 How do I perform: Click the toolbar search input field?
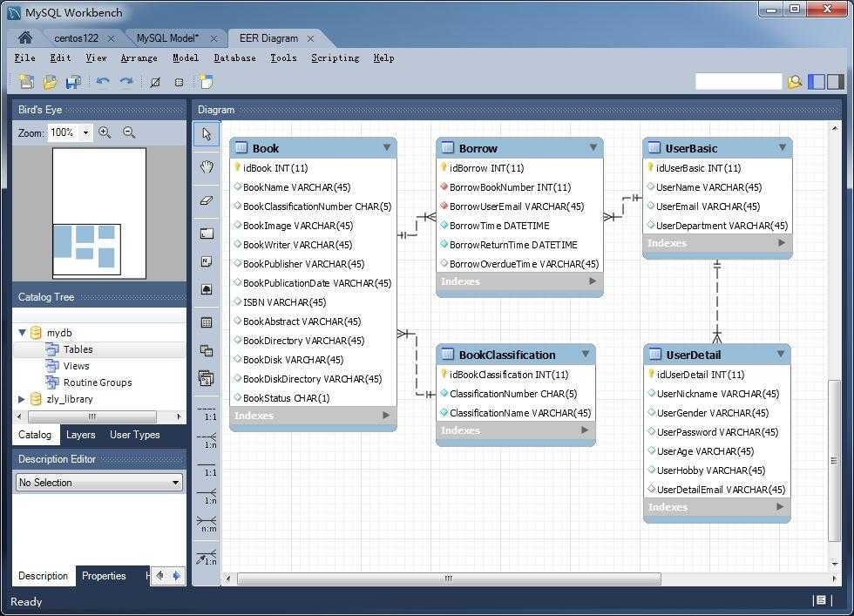tap(738, 82)
